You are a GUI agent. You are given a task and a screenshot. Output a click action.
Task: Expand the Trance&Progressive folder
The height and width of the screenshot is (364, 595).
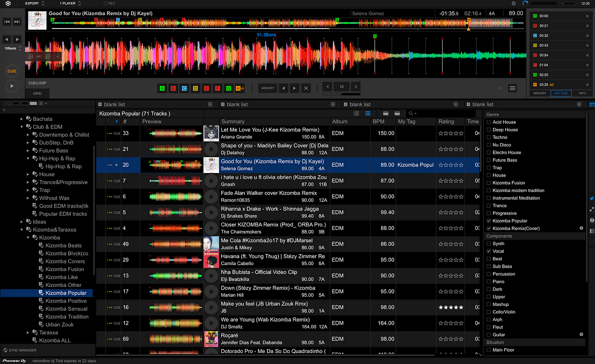28,182
